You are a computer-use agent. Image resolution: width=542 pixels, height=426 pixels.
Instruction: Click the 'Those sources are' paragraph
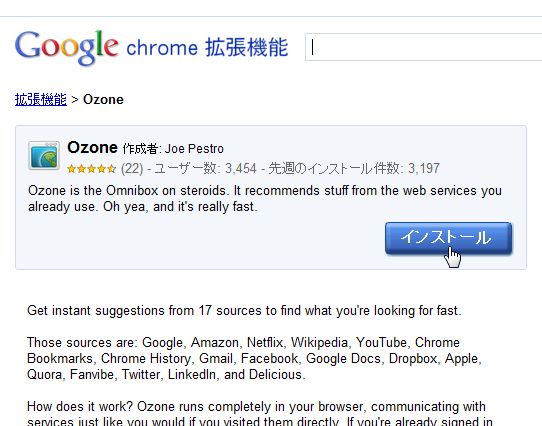254,359
